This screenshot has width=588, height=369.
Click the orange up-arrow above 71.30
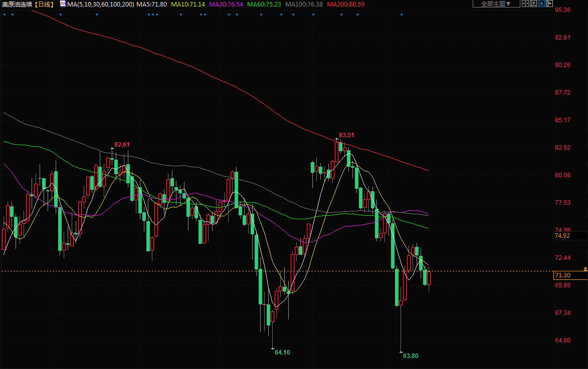pos(585,269)
